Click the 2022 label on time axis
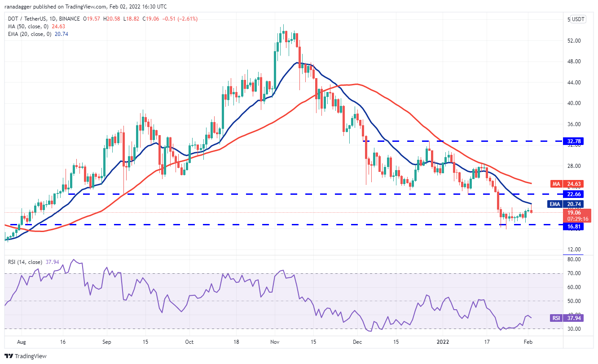This screenshot has width=598, height=364. (x=443, y=341)
